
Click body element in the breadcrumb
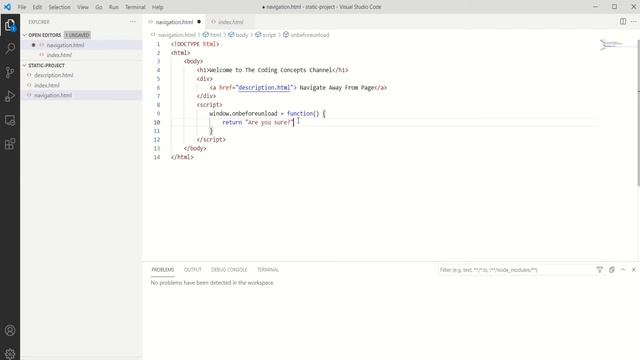click(x=242, y=35)
